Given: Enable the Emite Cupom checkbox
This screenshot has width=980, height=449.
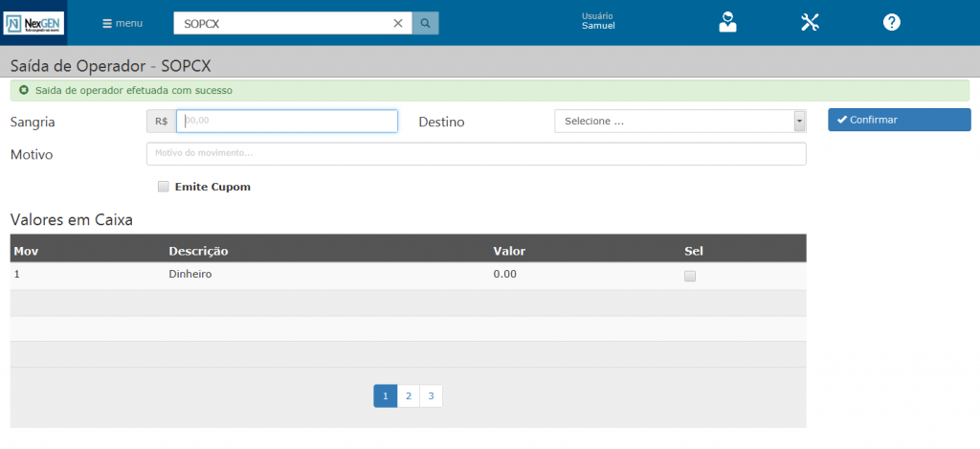Looking at the screenshot, I should pyautogui.click(x=164, y=187).
